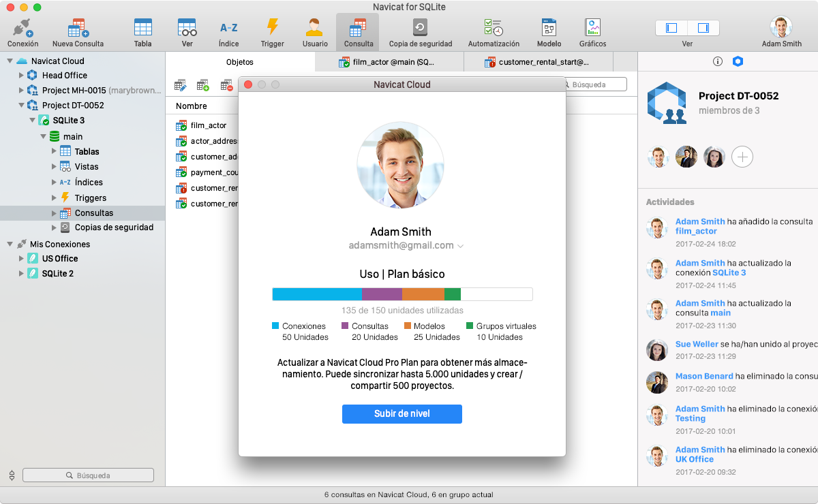Viewport: 818px width, 504px height.
Task: Collapse the Navicat Cloud tree node
Action: tap(10, 61)
